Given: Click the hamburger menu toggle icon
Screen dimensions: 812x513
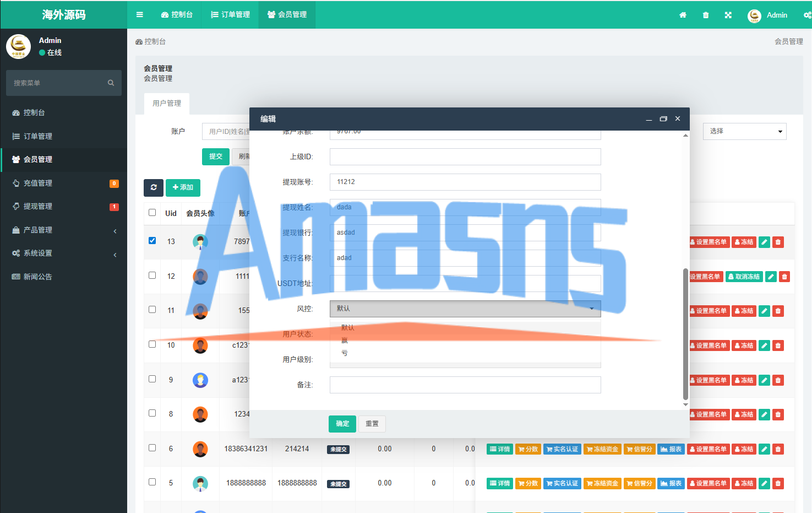Looking at the screenshot, I should click(x=140, y=15).
